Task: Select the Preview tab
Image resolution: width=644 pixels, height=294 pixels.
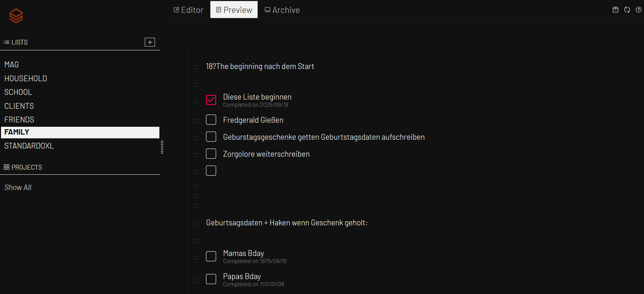Action: (x=234, y=10)
